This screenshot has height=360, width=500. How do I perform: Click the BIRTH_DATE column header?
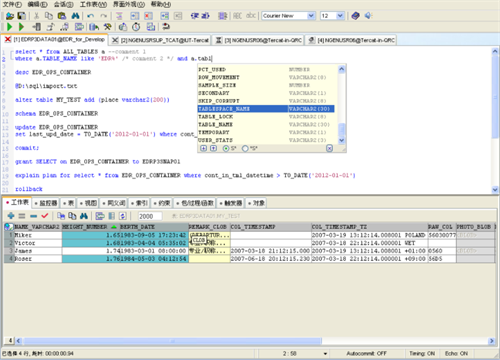click(154, 227)
